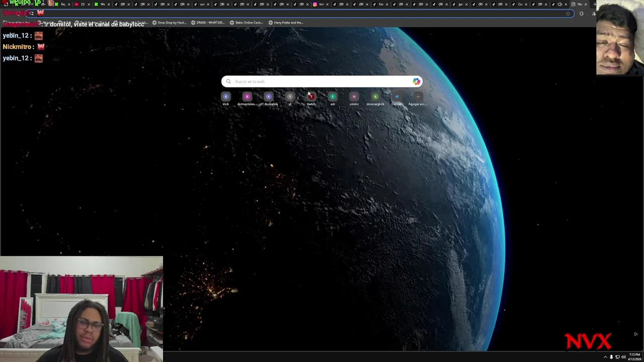Show hidden icons in system tray

click(605, 357)
